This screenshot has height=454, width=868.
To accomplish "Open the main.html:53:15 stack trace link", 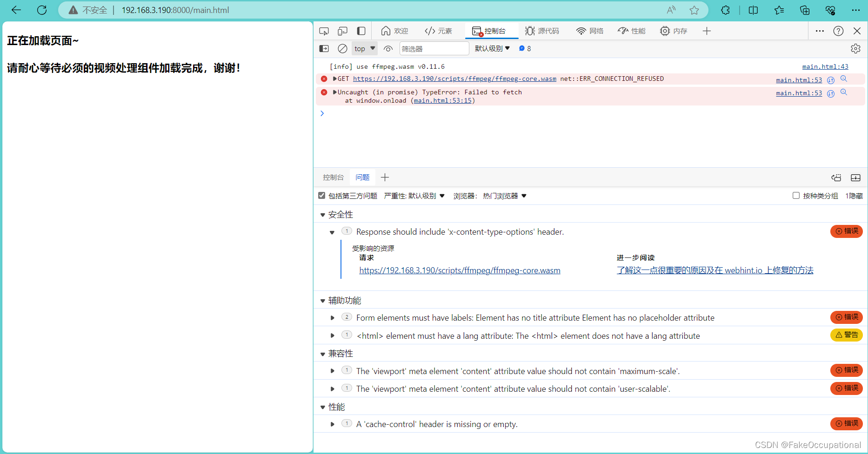I will point(443,100).
